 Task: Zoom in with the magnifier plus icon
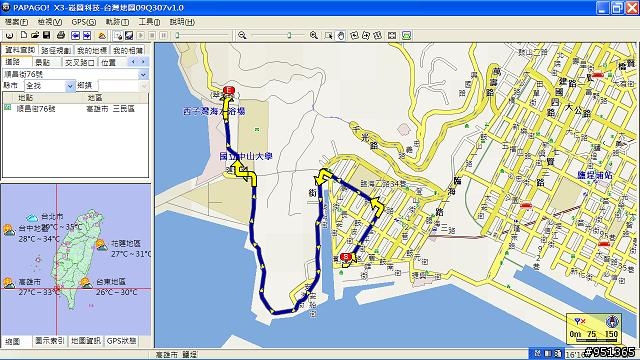point(313,36)
